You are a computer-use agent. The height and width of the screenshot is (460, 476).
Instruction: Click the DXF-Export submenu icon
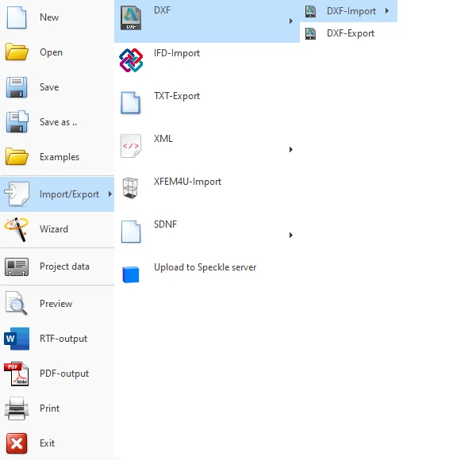point(310,33)
